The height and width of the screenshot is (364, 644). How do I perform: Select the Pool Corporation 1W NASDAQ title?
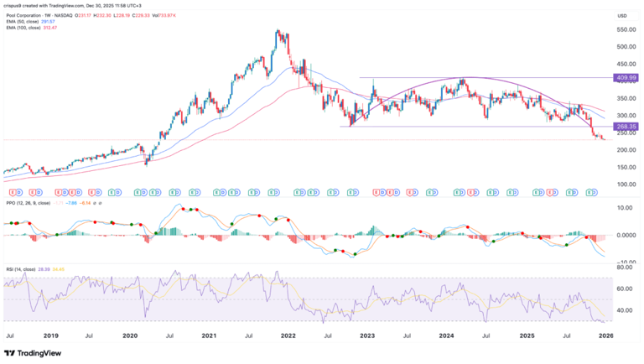39,15
